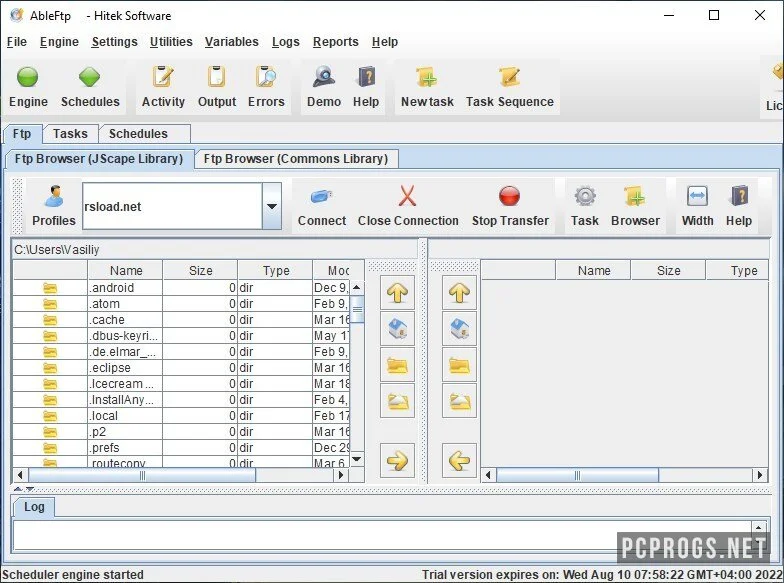Open the Activity log icon
This screenshot has width=784, height=583.
[163, 78]
